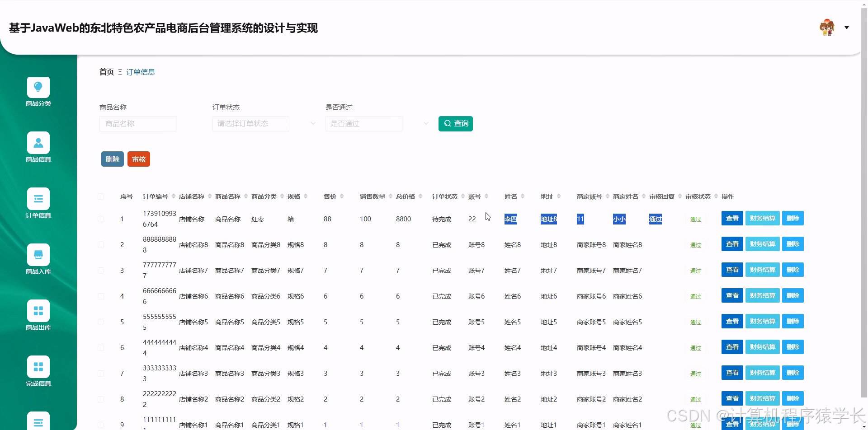Check row 8 checkbox for 店铺名称2

(101, 399)
